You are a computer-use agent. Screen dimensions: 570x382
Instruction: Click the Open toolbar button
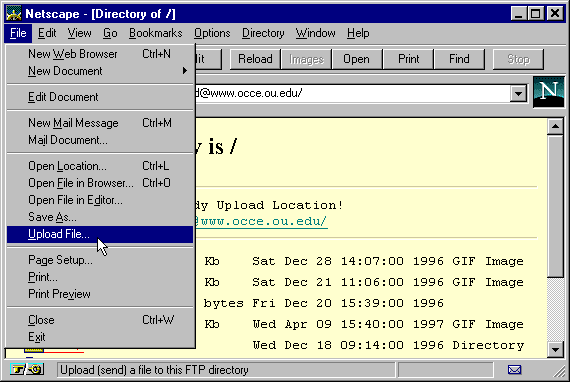click(x=357, y=59)
